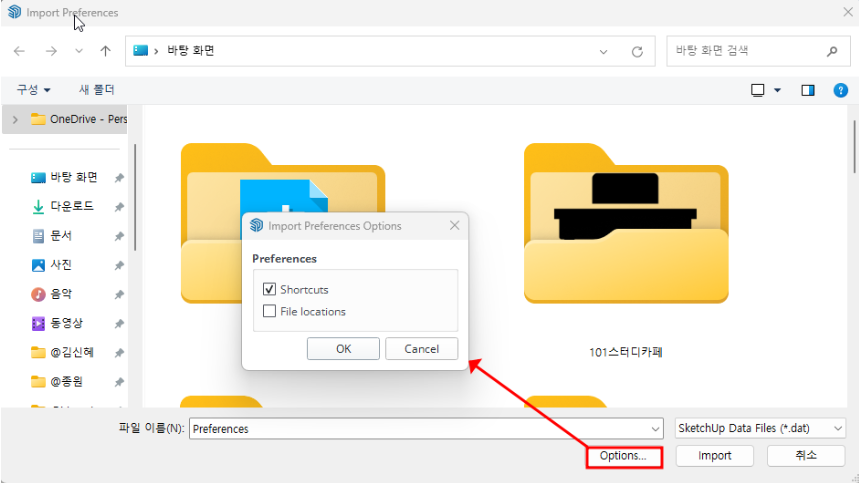Click the pin icon next to 동영상
The width and height of the screenshot is (859, 483).
point(119,324)
